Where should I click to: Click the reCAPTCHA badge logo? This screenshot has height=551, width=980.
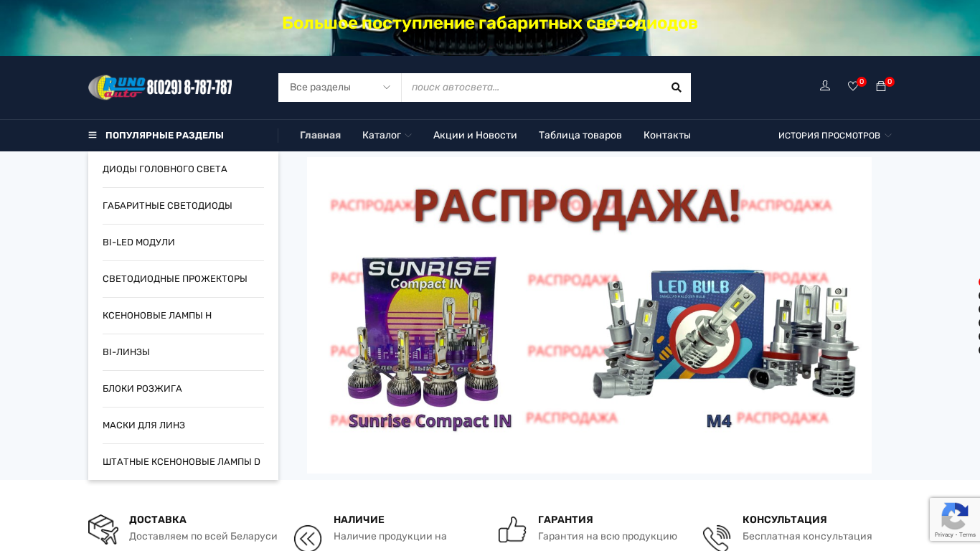coord(955,515)
